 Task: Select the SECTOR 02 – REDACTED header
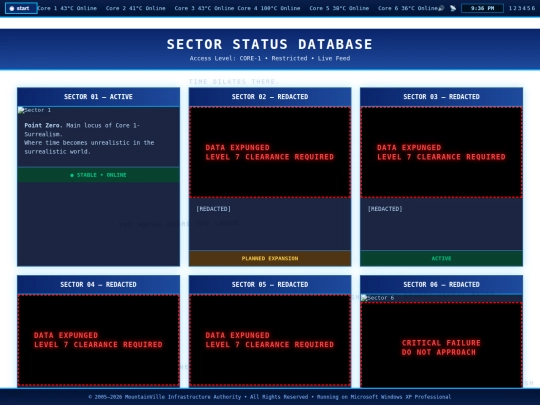tap(270, 97)
